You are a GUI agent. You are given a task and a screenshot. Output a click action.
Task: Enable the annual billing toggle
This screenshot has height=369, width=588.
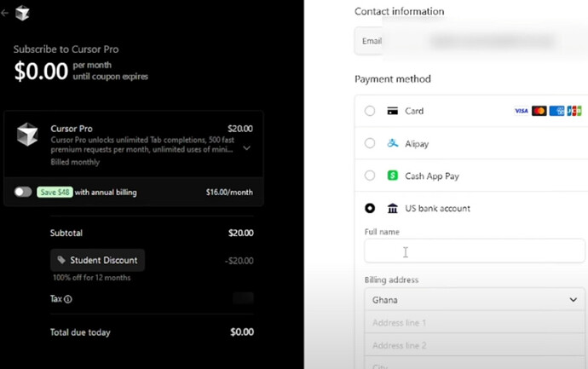[x=23, y=192]
